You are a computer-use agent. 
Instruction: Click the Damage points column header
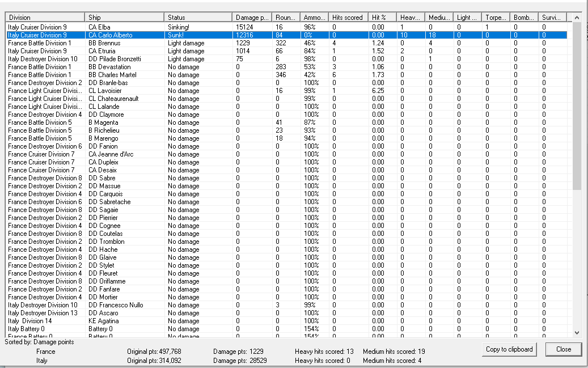point(252,18)
